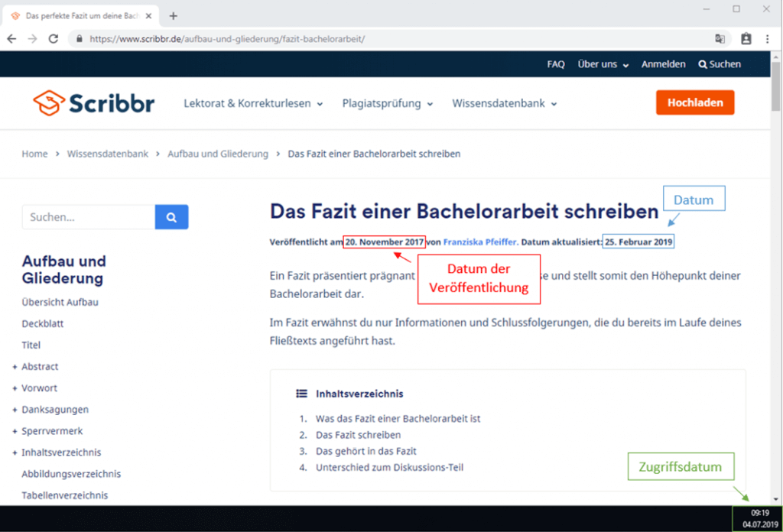Click the browser back arrow

(11, 38)
